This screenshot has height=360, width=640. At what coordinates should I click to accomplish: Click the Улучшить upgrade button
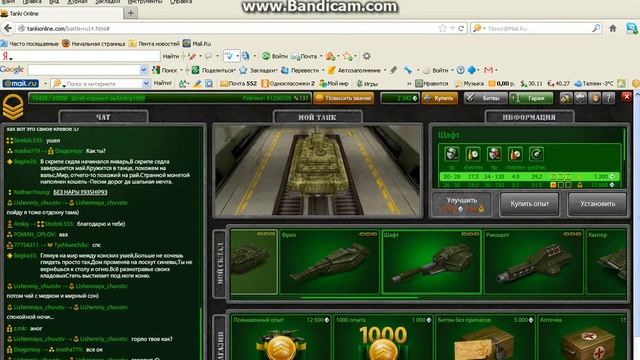[462, 204]
